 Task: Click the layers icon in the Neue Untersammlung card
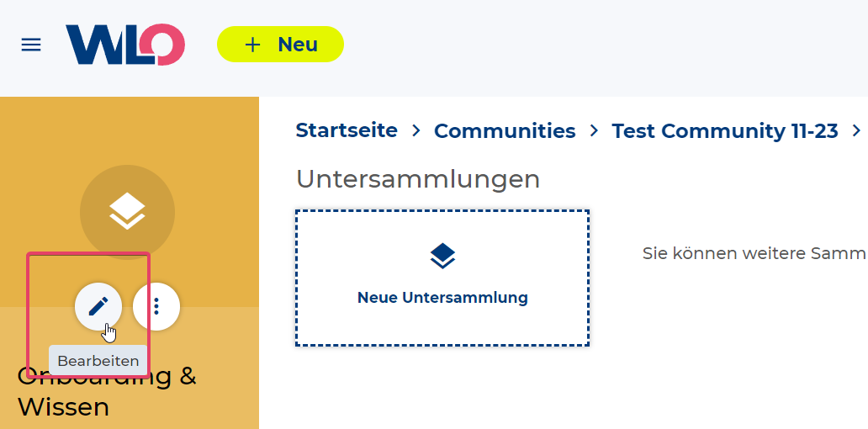(442, 255)
